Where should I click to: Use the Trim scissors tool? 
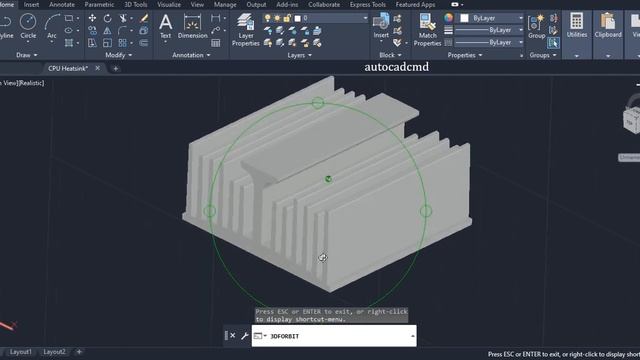(x=123, y=18)
